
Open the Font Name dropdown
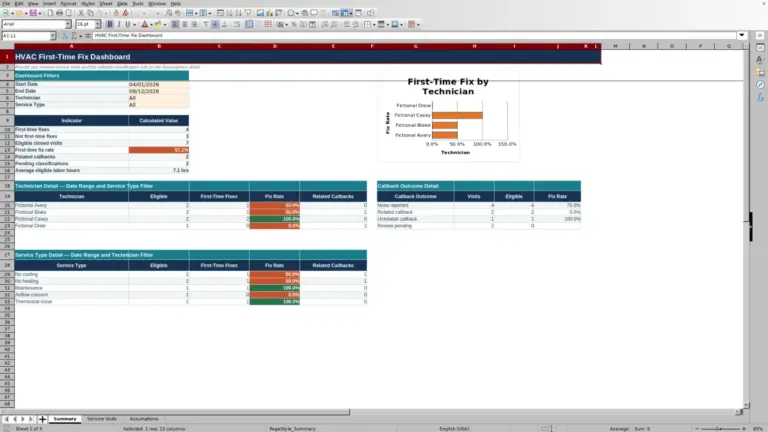tap(68, 24)
